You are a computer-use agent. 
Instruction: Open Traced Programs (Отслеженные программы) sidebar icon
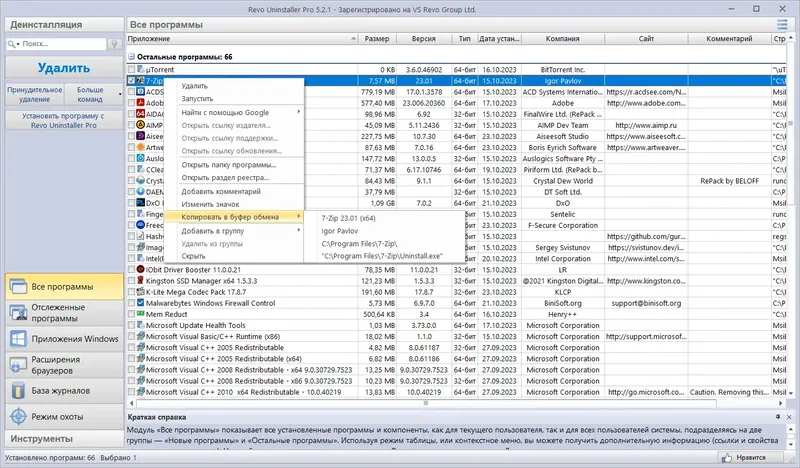coord(18,312)
